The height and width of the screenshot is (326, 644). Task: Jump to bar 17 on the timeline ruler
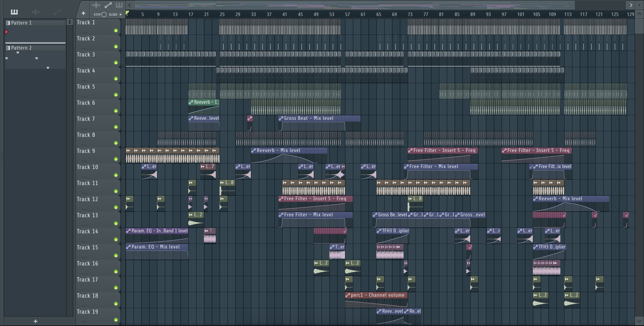(x=191, y=15)
